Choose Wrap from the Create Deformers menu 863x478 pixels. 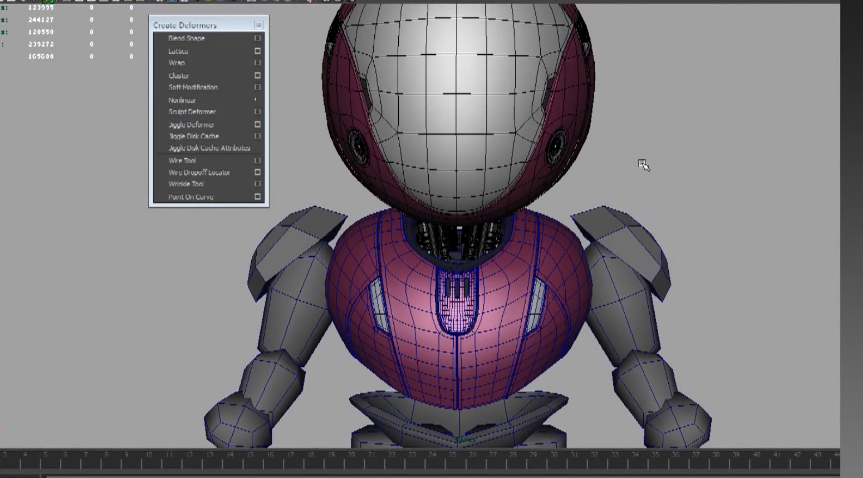point(177,63)
